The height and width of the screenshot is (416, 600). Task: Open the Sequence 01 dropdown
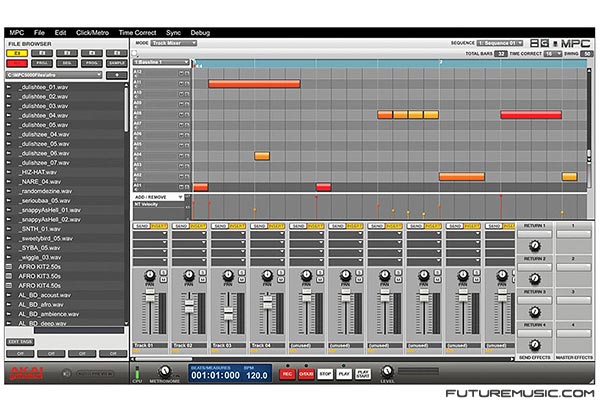tap(500, 43)
